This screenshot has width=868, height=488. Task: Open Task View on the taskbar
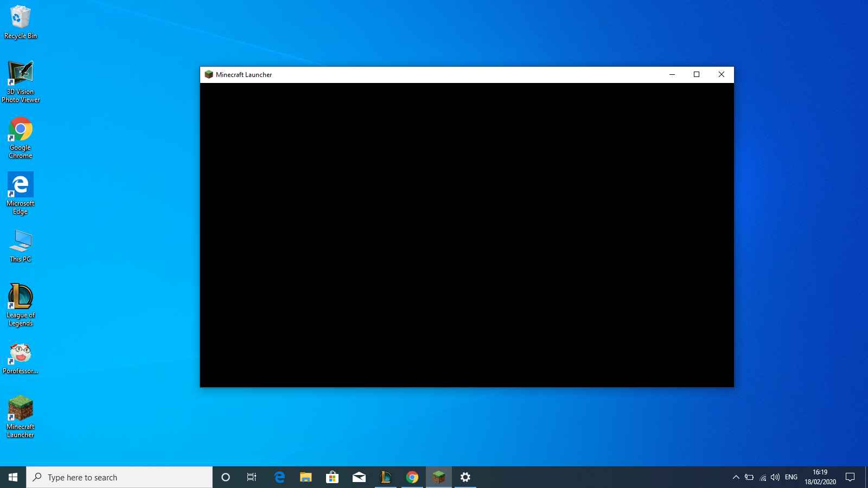pos(252,477)
